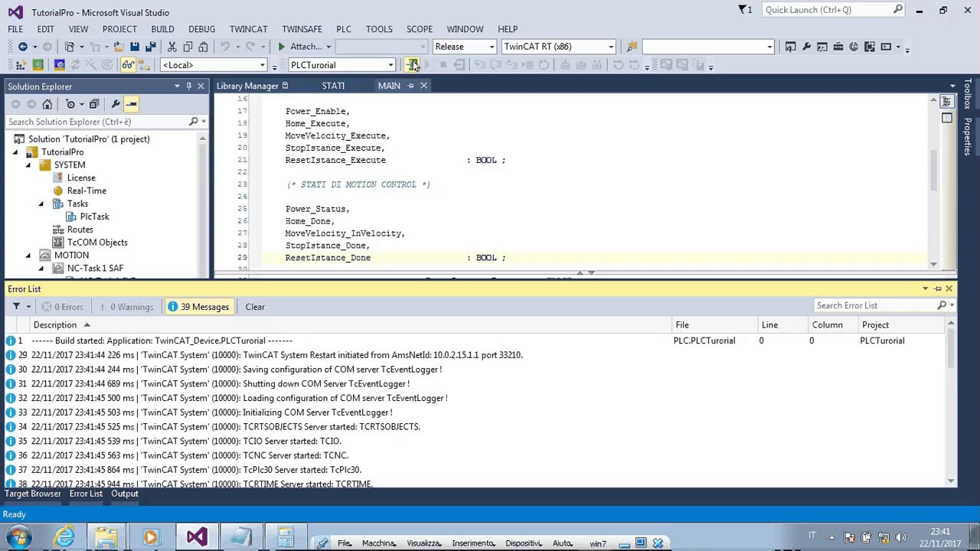Open the Output bottom tab

pos(125,494)
